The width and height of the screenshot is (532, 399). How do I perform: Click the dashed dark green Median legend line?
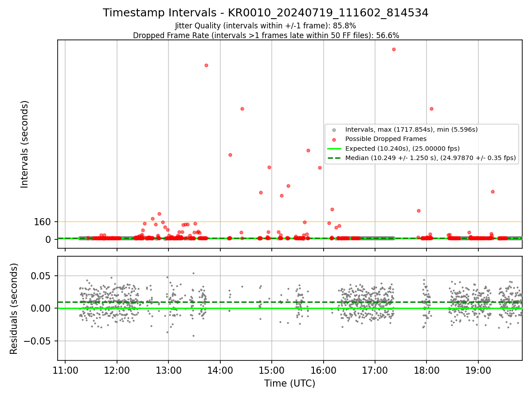pyautogui.click(x=334, y=158)
